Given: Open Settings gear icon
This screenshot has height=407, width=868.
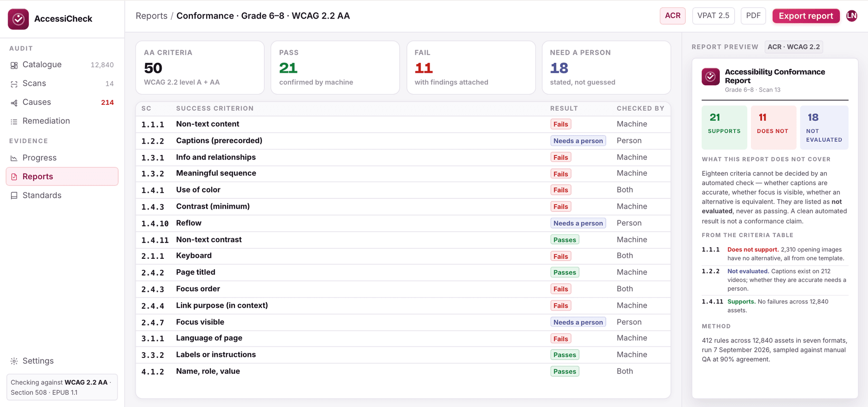Looking at the screenshot, I should pos(14,361).
